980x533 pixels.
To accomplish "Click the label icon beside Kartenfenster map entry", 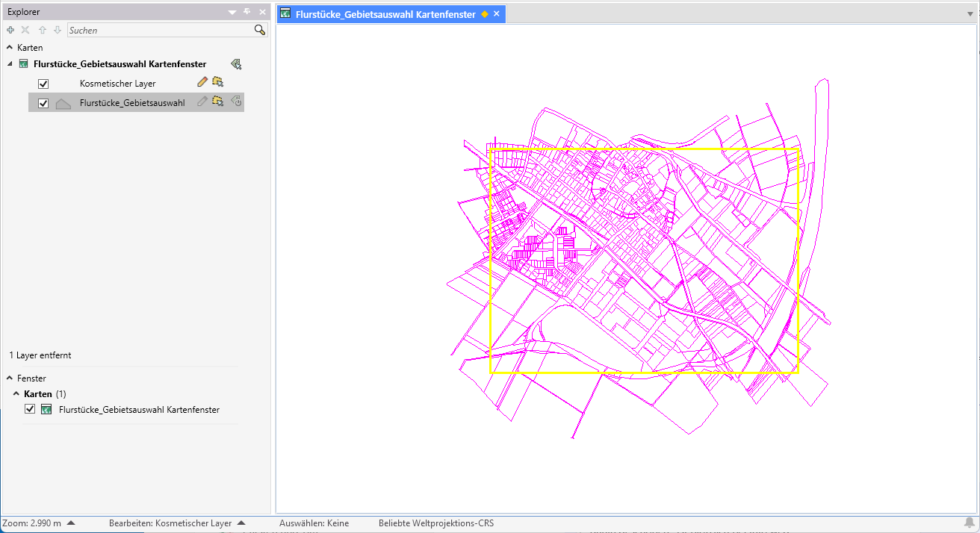I will click(236, 64).
